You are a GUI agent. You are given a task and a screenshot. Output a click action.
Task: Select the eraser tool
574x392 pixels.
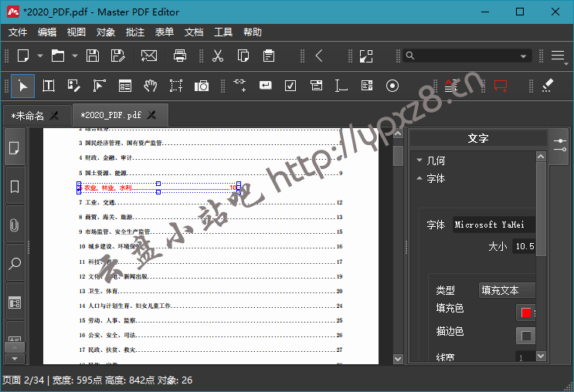(x=547, y=86)
